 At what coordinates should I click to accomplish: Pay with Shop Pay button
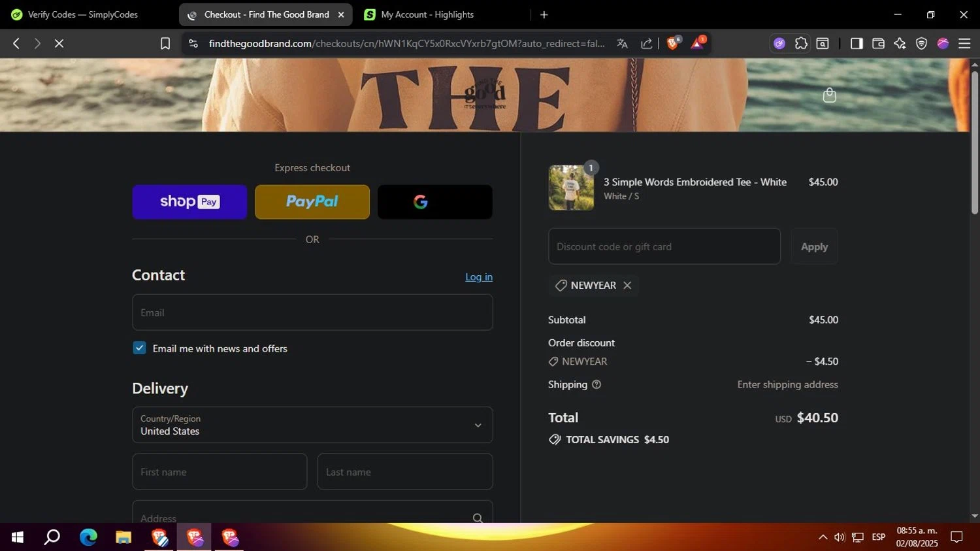[x=189, y=201]
